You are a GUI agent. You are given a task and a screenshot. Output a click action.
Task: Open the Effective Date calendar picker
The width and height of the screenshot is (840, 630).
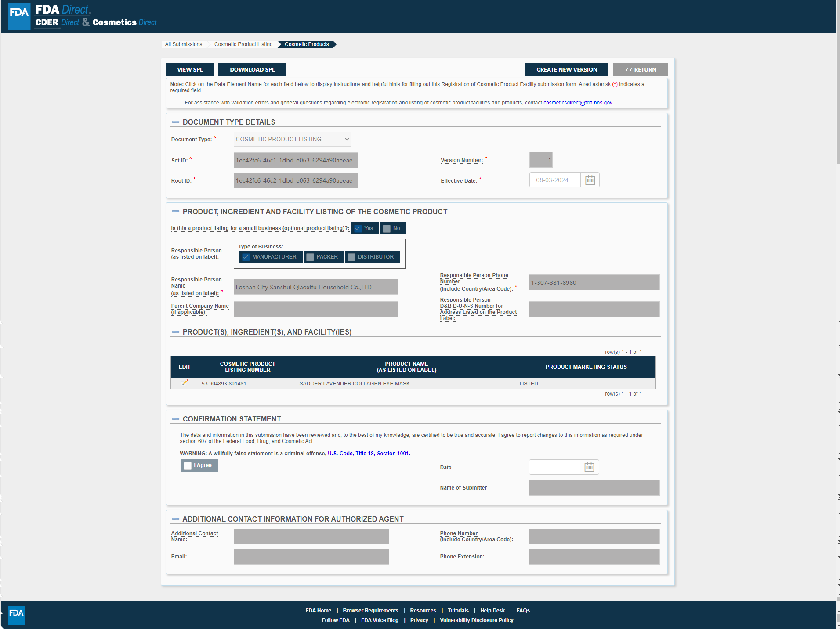[590, 180]
